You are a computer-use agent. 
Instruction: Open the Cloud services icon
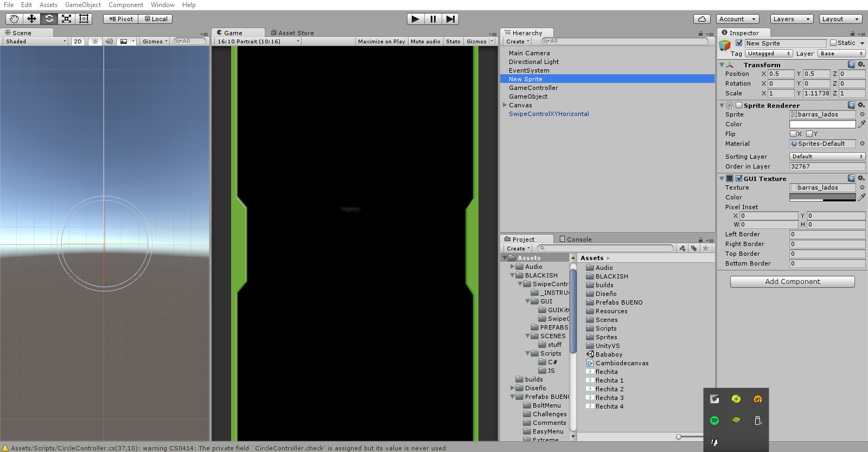[x=702, y=19]
